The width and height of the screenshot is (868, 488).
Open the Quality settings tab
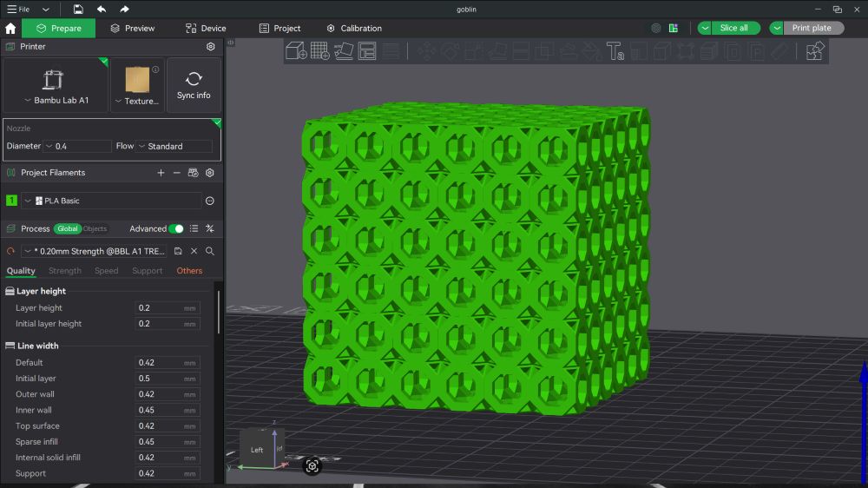[21, 271]
